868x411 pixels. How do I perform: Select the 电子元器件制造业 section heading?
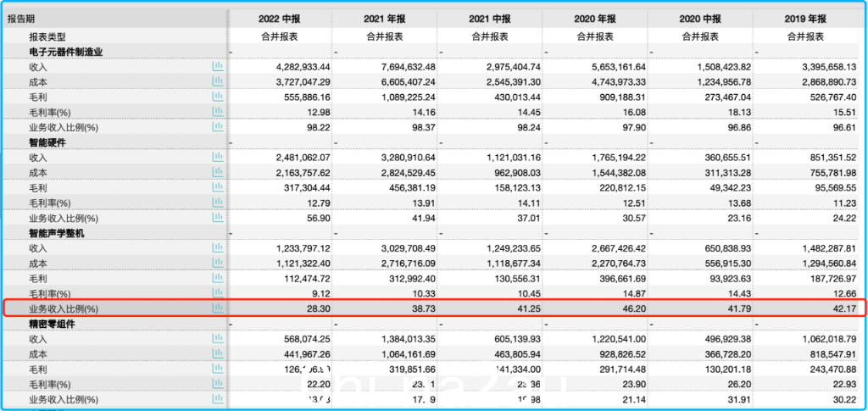pyautogui.click(x=66, y=52)
